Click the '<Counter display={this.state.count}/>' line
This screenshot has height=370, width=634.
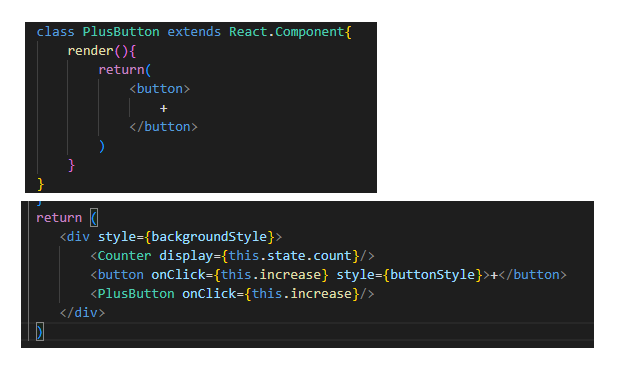pos(232,256)
